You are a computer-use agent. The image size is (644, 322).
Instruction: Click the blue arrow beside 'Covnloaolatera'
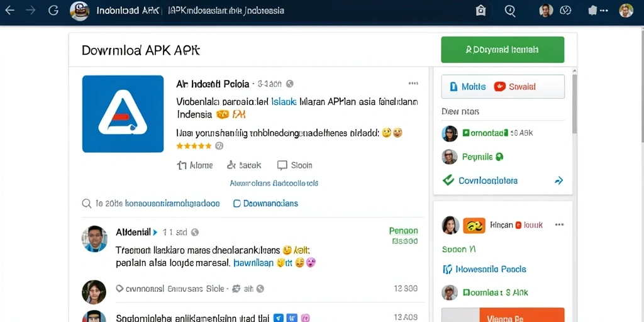[558, 180]
